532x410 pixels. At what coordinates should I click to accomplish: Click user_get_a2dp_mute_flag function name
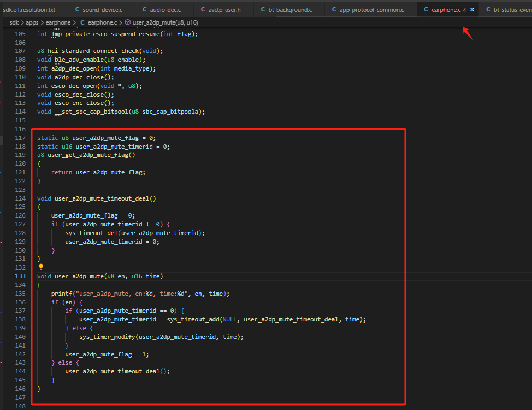88,155
